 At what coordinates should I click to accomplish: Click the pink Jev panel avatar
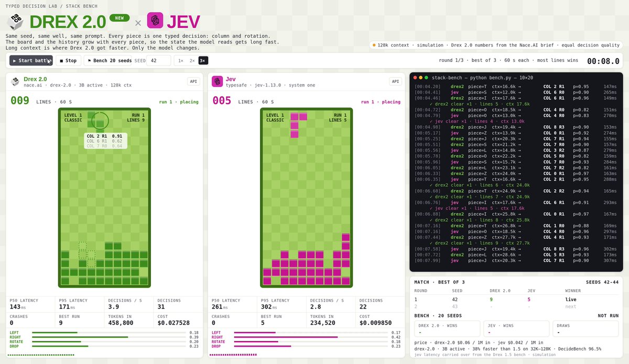point(217,81)
